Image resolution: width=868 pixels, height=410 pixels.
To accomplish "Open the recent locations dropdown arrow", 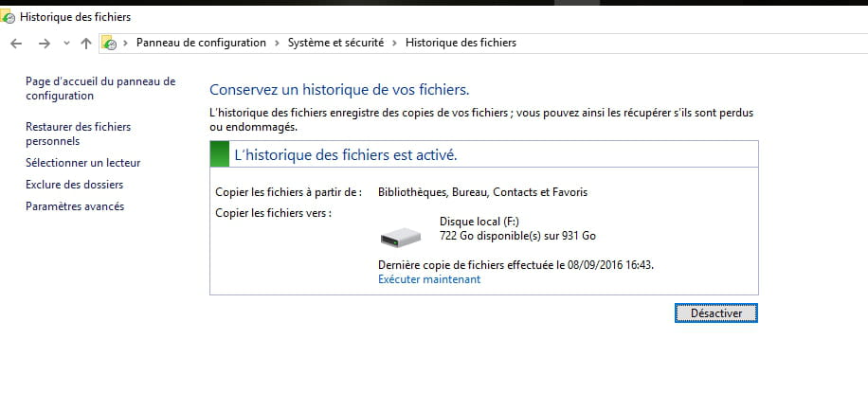I will click(66, 43).
